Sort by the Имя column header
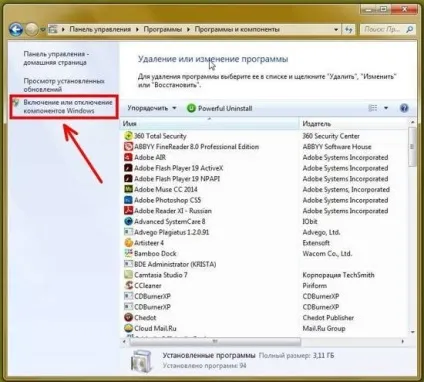Image resolution: width=424 pixels, height=382 pixels. [x=209, y=124]
